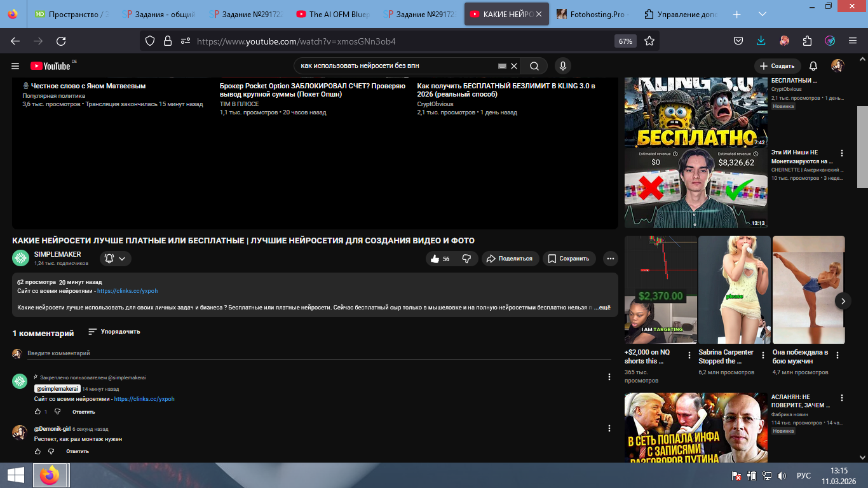List all tabs with the chevron
The image size is (868, 488).
point(763,14)
